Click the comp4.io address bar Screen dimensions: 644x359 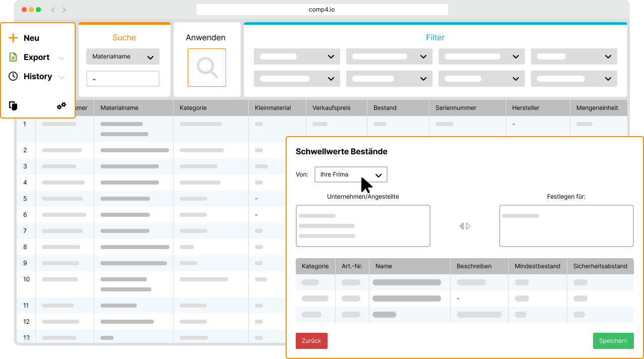click(322, 10)
